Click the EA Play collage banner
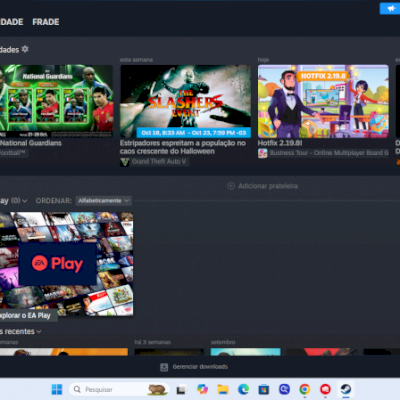The image size is (400, 400). pyautogui.click(x=66, y=264)
